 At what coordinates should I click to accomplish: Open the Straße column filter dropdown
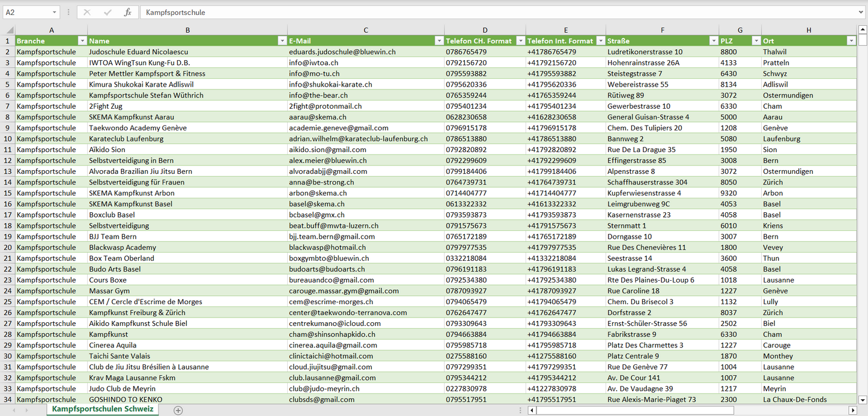(713, 41)
